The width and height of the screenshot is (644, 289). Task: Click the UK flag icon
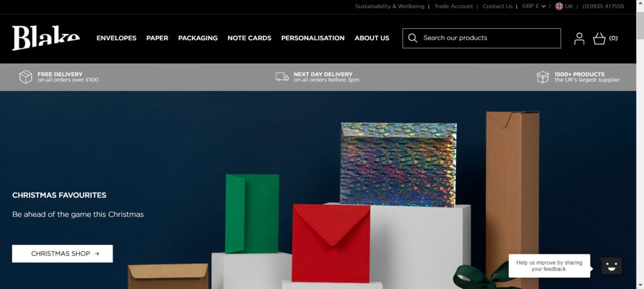tap(559, 6)
